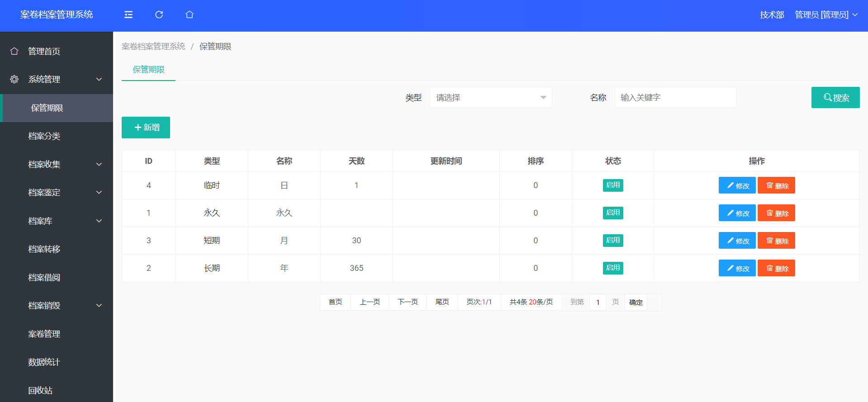Image resolution: width=868 pixels, height=402 pixels.
Task: Click the 删除 trash button for 永久 row
Action: click(x=776, y=213)
